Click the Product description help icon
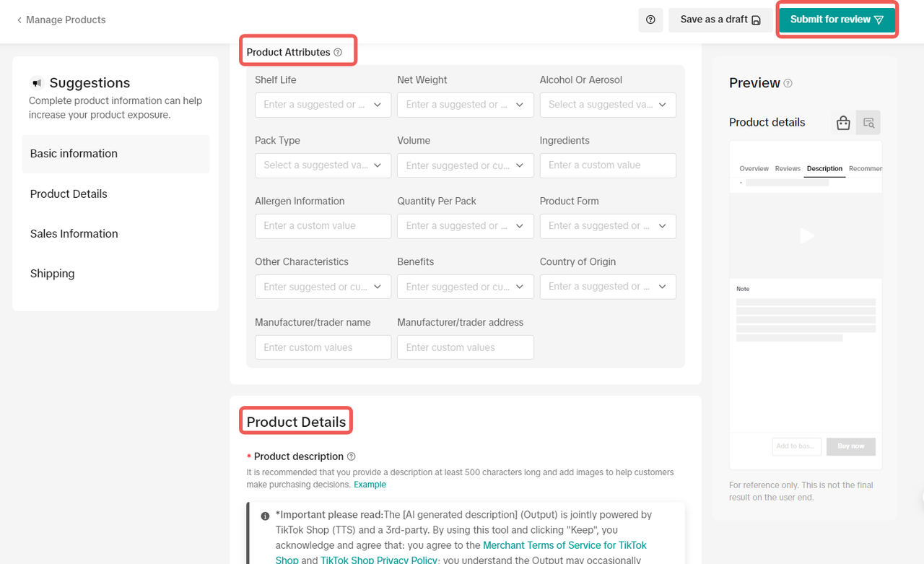924x564 pixels. pyautogui.click(x=352, y=456)
